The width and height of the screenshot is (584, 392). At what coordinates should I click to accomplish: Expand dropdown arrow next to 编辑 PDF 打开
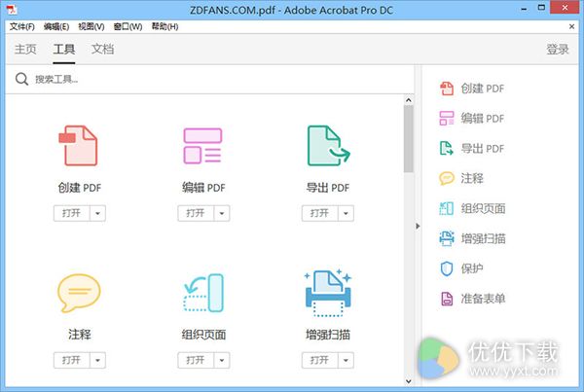(x=222, y=213)
